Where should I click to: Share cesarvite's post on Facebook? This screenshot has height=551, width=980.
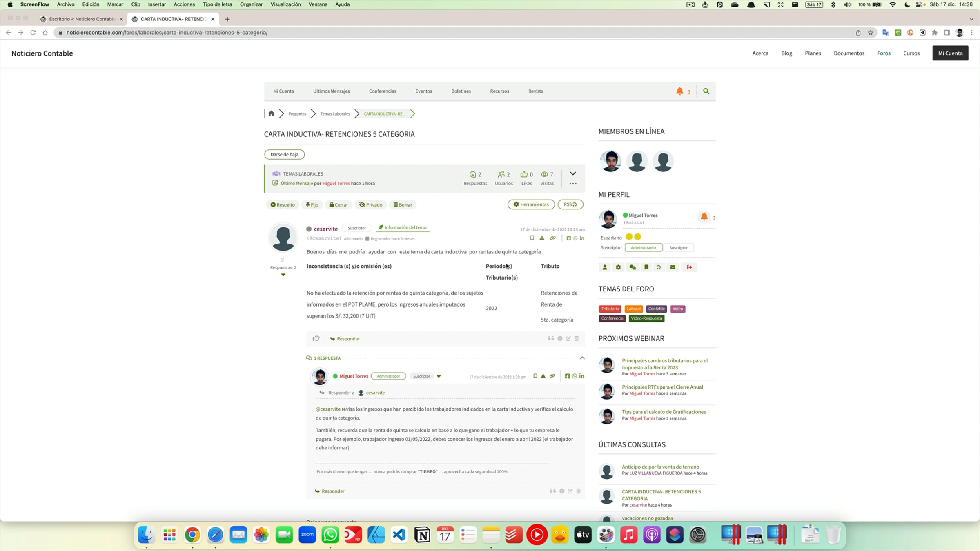(569, 238)
